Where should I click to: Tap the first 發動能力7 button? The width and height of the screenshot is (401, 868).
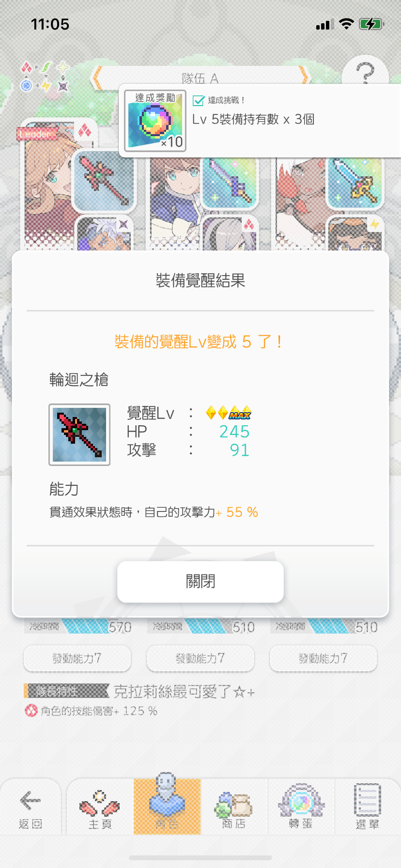77,658
